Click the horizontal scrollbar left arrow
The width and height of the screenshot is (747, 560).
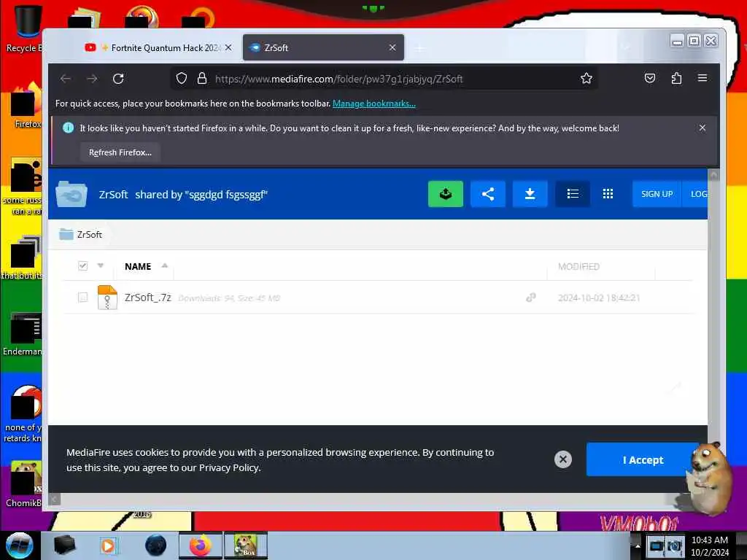pyautogui.click(x=54, y=499)
